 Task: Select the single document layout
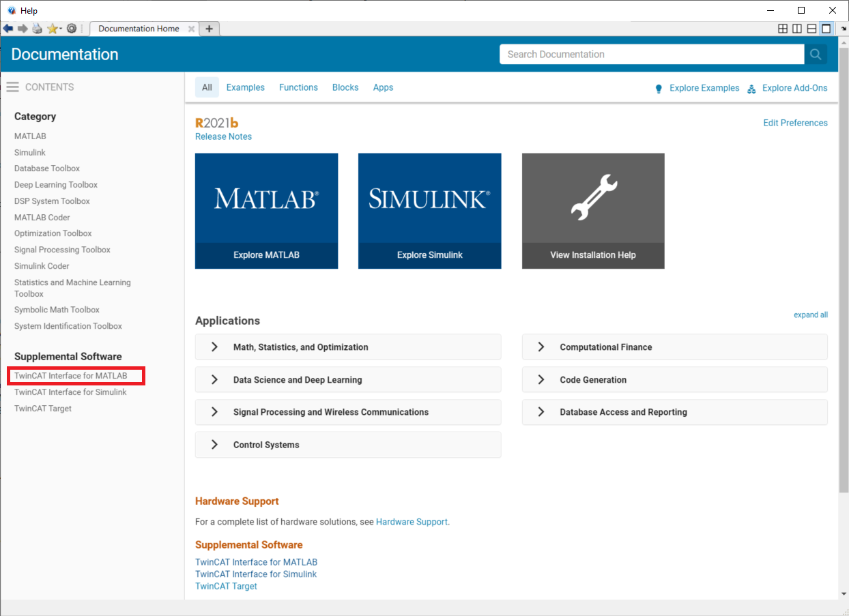(x=826, y=29)
